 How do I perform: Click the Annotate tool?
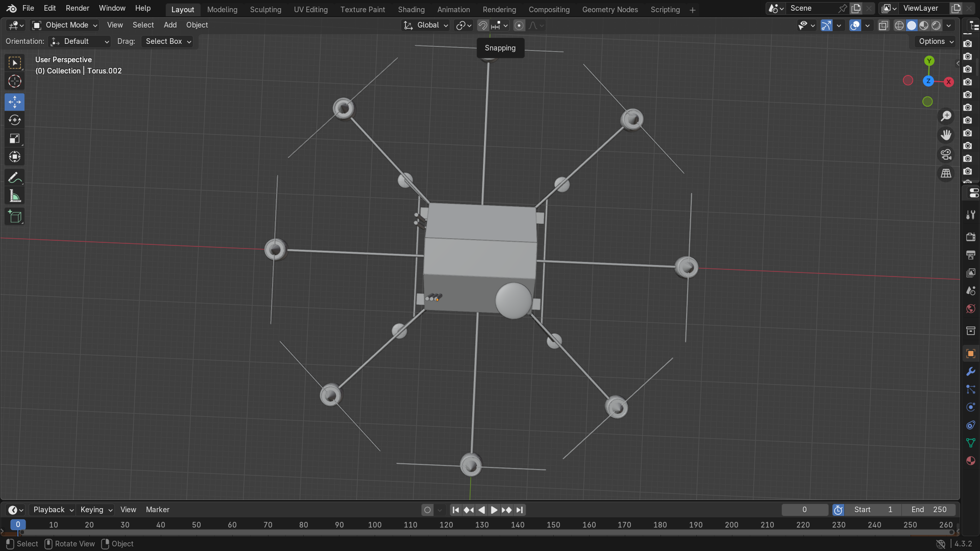[14, 177]
